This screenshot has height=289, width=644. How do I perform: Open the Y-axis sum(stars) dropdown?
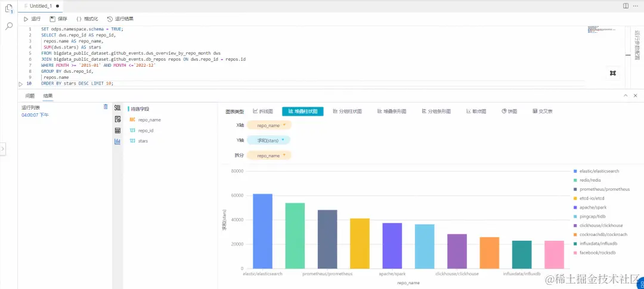(x=268, y=141)
